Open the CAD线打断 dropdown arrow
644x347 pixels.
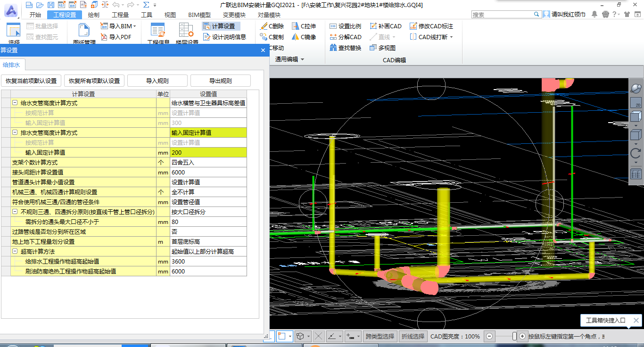[x=451, y=37]
